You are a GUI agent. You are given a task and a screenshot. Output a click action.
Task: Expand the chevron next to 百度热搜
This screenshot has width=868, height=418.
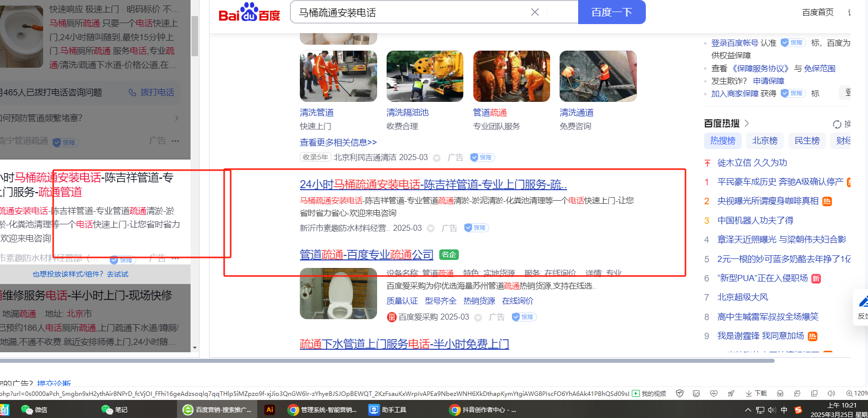tap(747, 123)
